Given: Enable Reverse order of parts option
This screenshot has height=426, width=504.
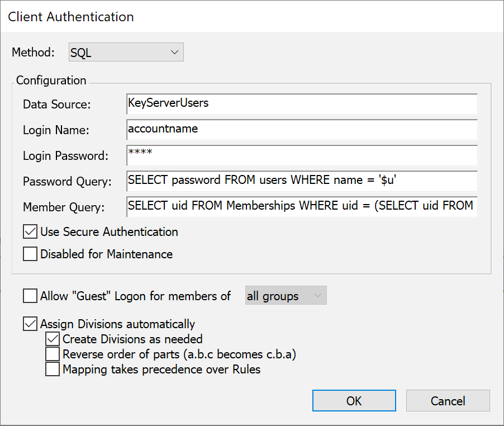Looking at the screenshot, I should click(53, 354).
